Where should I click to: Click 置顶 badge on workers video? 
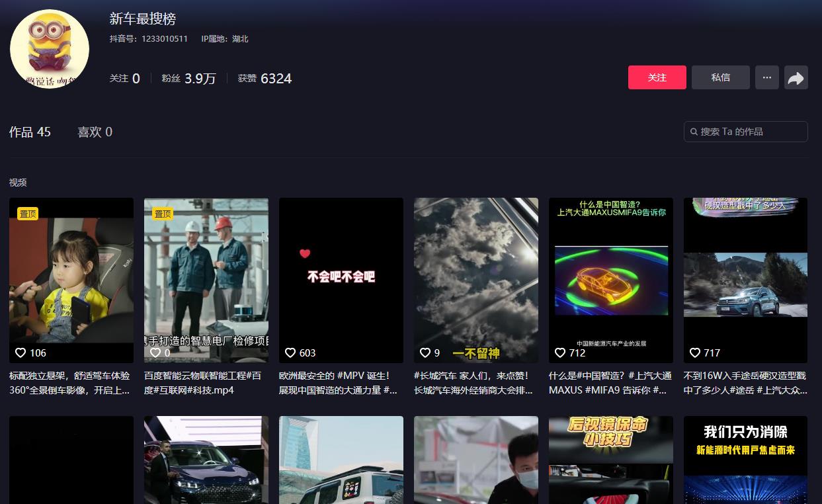click(x=163, y=214)
